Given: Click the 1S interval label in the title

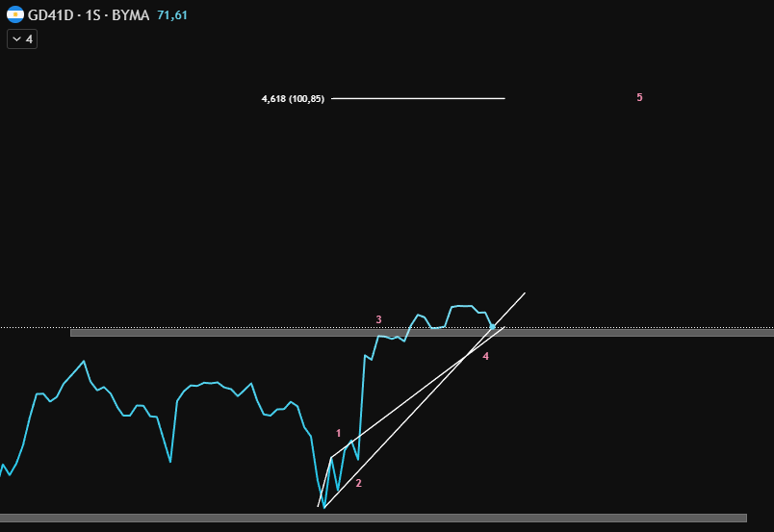Looking at the screenshot, I should [92, 15].
